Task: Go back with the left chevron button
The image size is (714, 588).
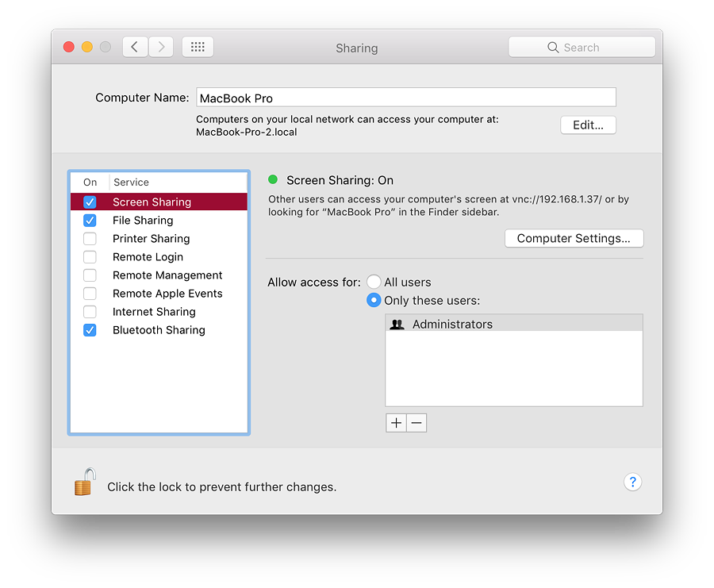Action: 135,47
